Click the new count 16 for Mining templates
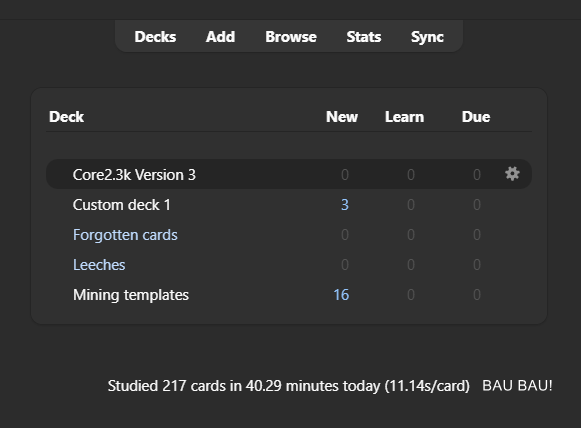Viewport: 581px width, 428px height. [x=341, y=295]
